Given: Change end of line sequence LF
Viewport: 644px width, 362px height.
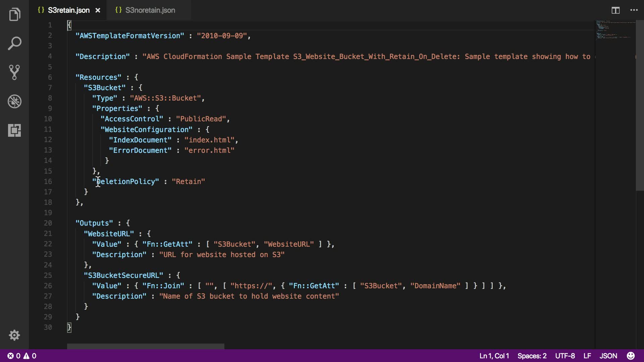Looking at the screenshot, I should click(x=587, y=356).
